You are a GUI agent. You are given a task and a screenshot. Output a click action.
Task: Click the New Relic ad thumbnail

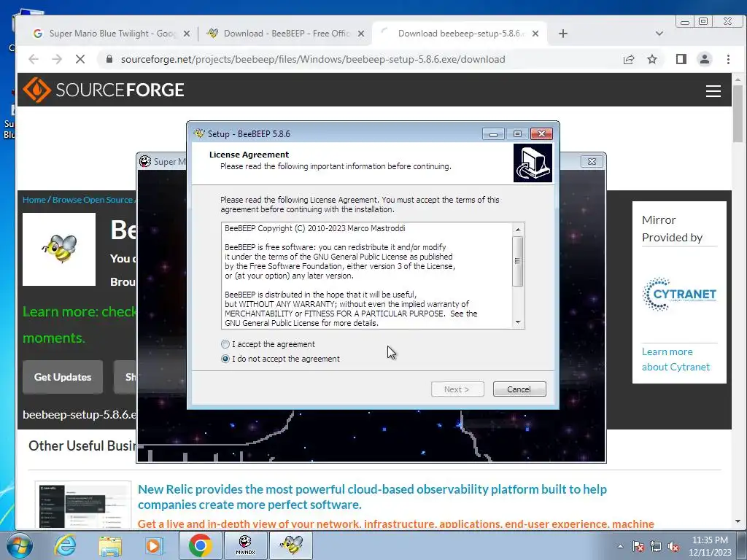(83, 505)
